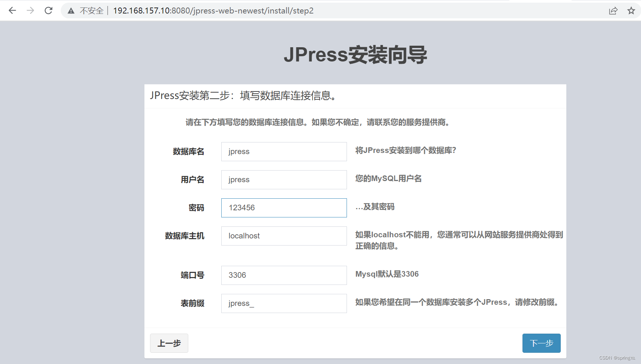
Task: Click the database name field containing jpress
Action: [x=284, y=151]
